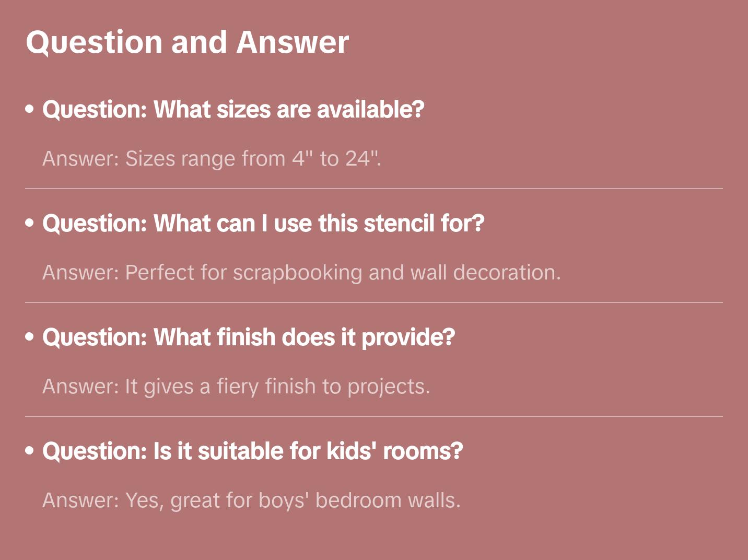Click the boys' bedroom walls answer
This screenshot has height=560, width=748.
click(x=251, y=500)
